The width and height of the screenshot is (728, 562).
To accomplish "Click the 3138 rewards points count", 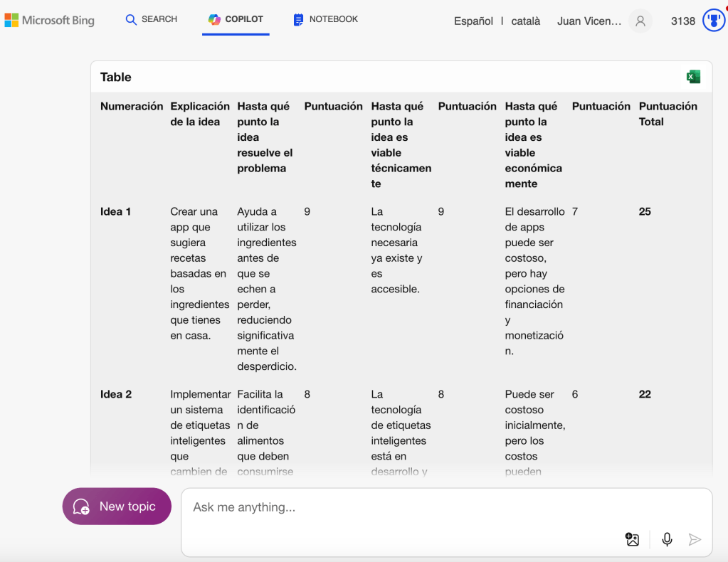I will [x=682, y=21].
